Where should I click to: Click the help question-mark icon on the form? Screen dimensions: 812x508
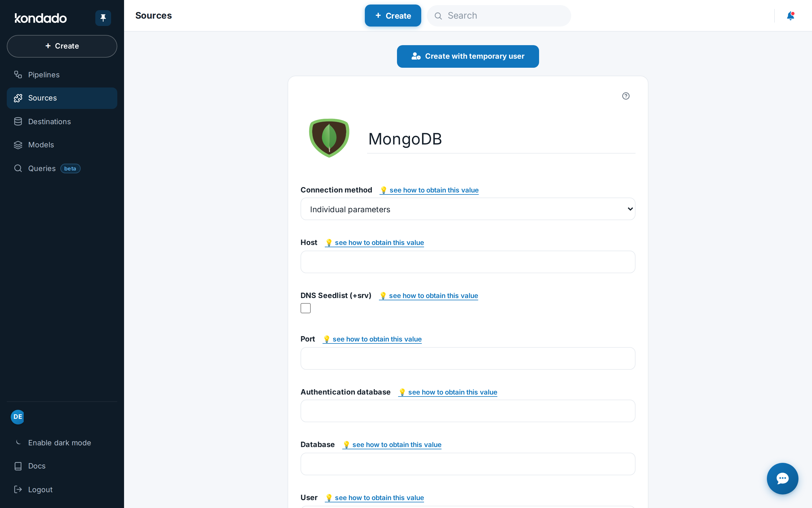626,96
